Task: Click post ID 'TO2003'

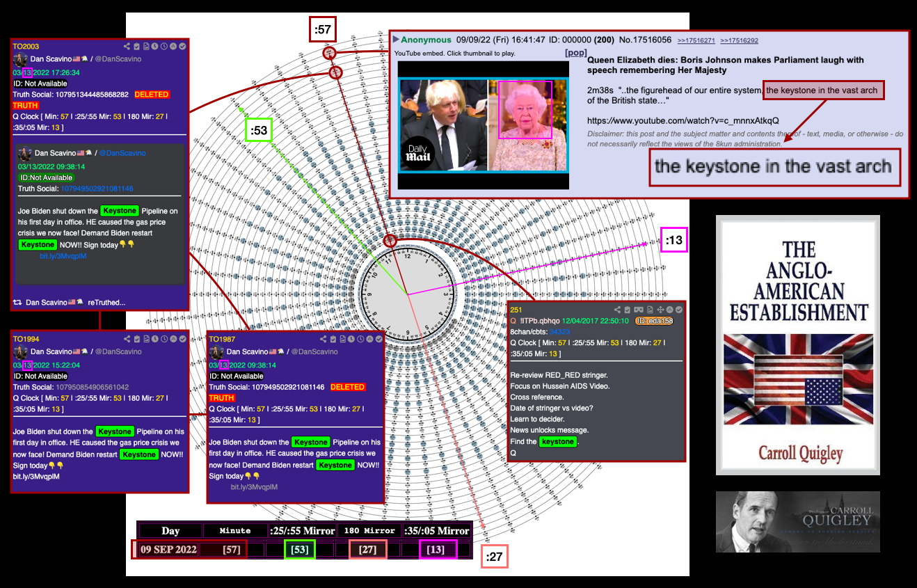Action: (26, 47)
